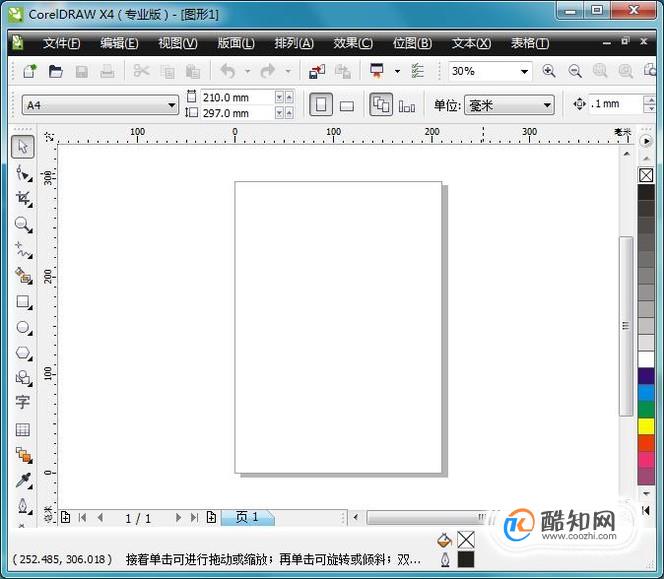Screen dimensions: 664x579
Task: Expand the application launcher dropdown arrow
Action: (397, 71)
